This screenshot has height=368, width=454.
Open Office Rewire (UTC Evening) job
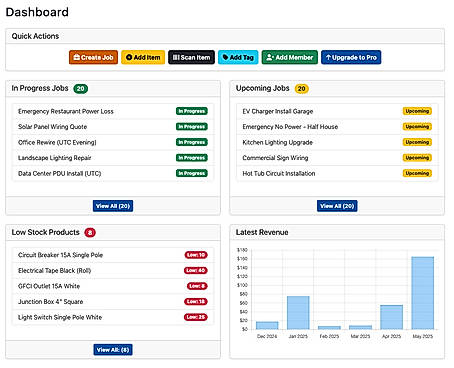[113, 142]
